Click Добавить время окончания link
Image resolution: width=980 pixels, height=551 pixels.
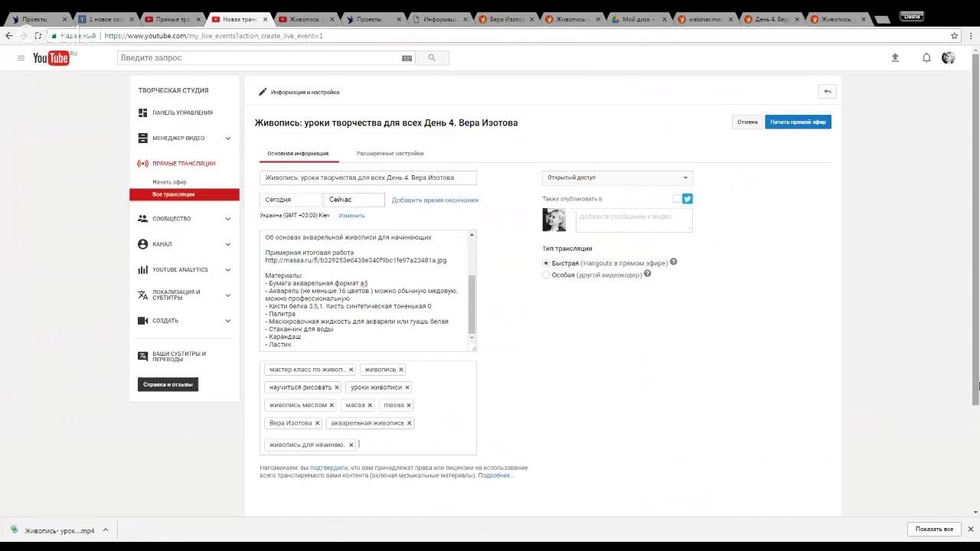[435, 200]
